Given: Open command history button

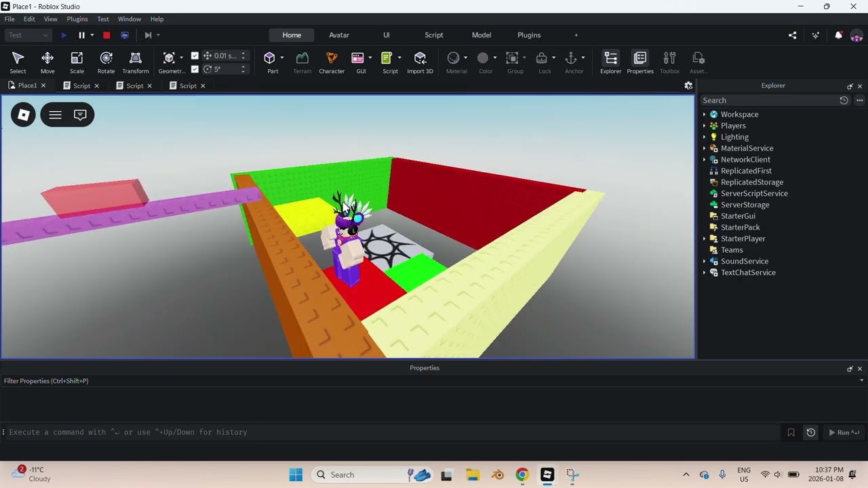Looking at the screenshot, I should 810,432.
